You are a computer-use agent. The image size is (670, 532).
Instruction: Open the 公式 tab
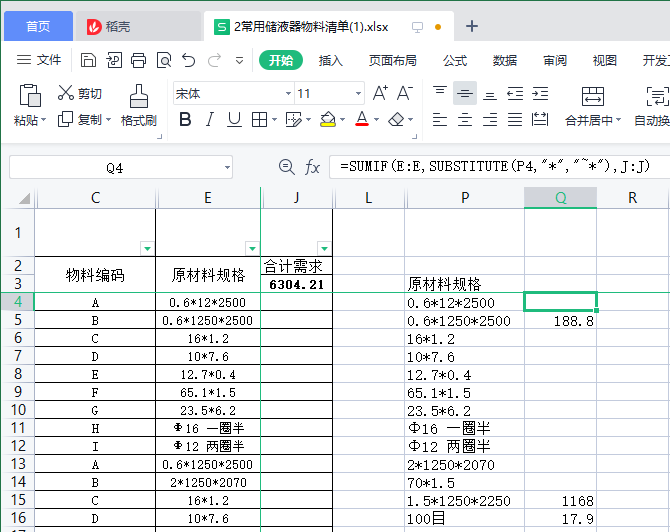tap(455, 61)
